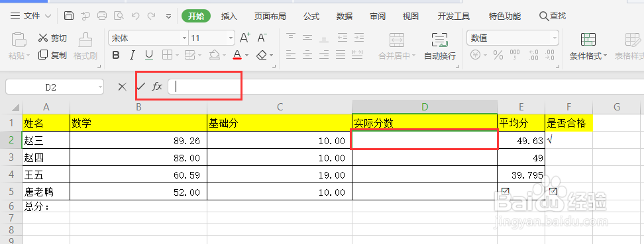Click the increase decimal places icon
The image size is (644, 244).
click(x=533, y=55)
